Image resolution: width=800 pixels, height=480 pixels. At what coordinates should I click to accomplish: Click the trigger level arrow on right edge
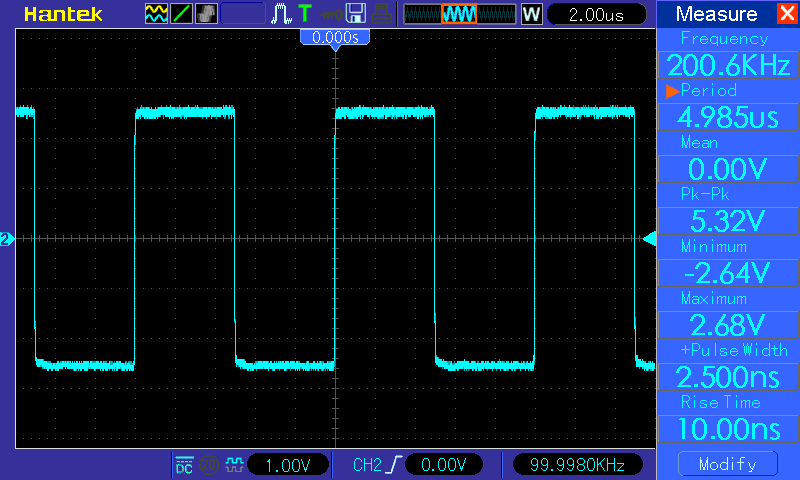(649, 239)
